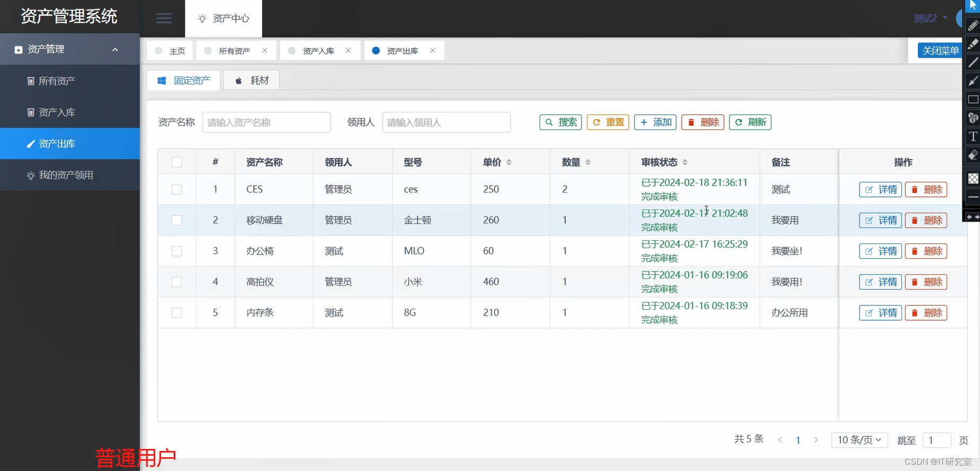Check the row for 移动硬盘

177,220
